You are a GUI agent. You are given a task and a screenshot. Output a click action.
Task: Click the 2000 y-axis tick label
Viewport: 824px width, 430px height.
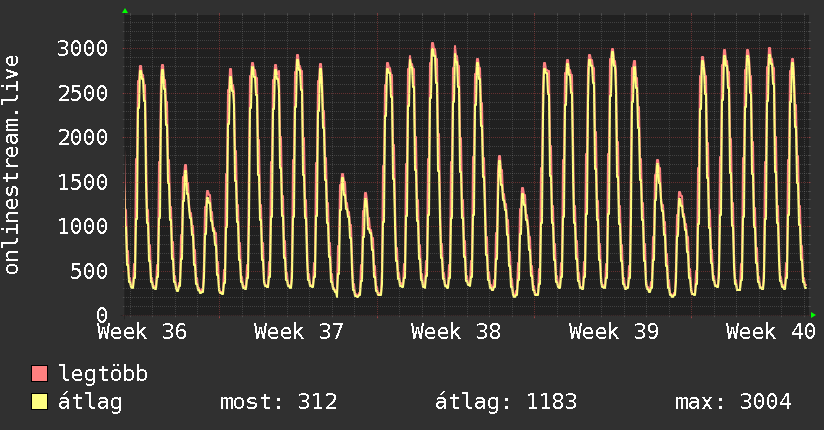[83, 138]
